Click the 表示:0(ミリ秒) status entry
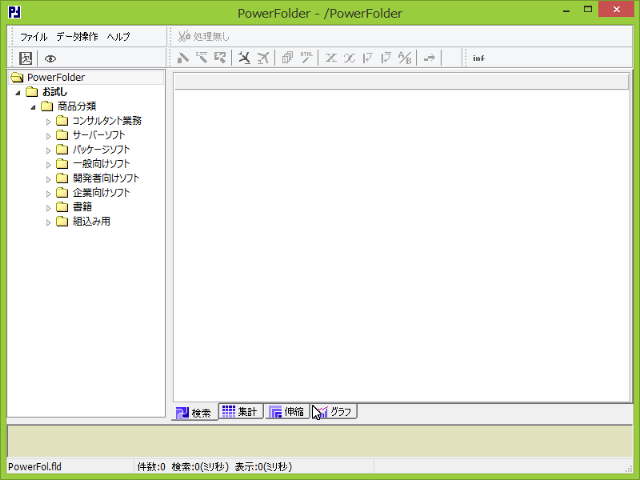640x480 pixels. point(263,467)
